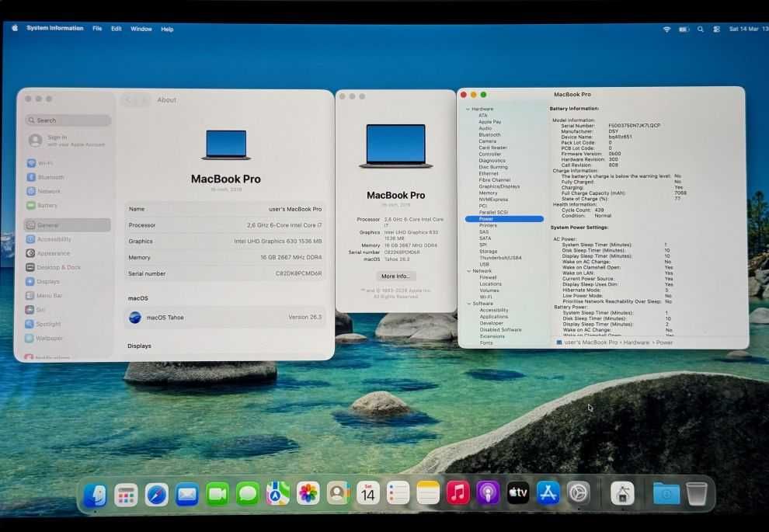Open the Edit menu

(x=117, y=29)
